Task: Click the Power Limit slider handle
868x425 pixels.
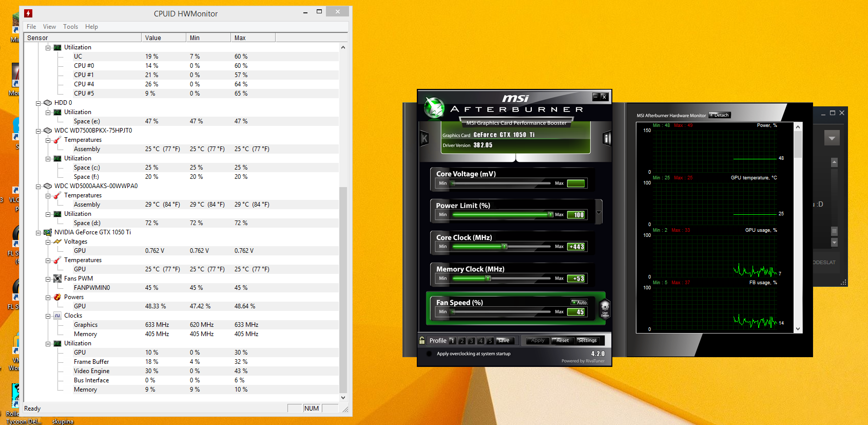Action: (551, 215)
